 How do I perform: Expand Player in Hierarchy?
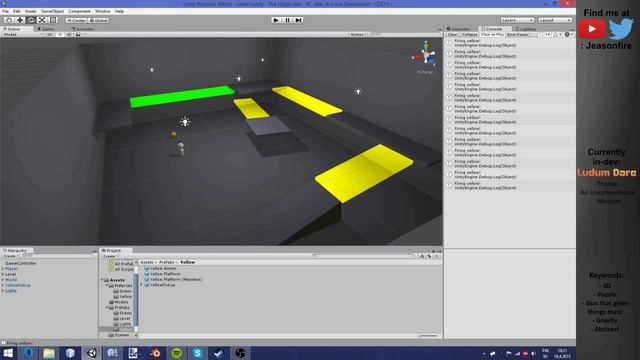(x=3, y=269)
